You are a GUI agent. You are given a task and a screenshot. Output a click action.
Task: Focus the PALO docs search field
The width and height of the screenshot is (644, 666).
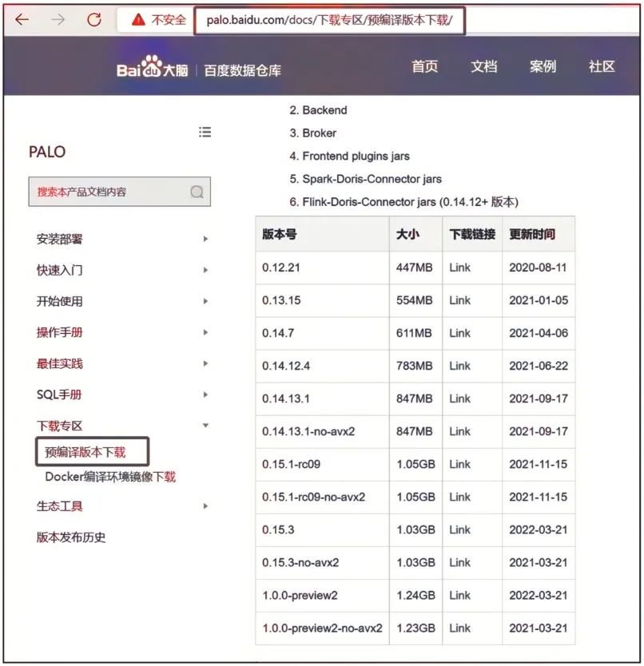point(119,192)
